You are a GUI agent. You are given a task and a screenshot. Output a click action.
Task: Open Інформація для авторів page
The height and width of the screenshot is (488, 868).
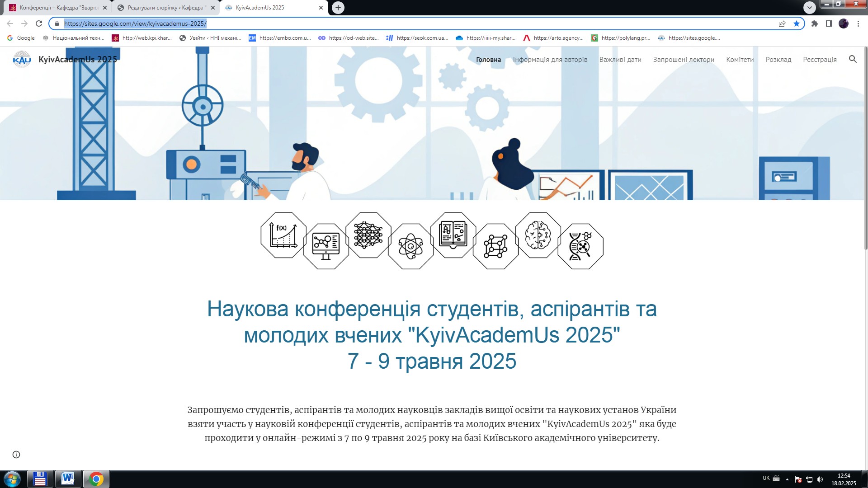pos(550,60)
